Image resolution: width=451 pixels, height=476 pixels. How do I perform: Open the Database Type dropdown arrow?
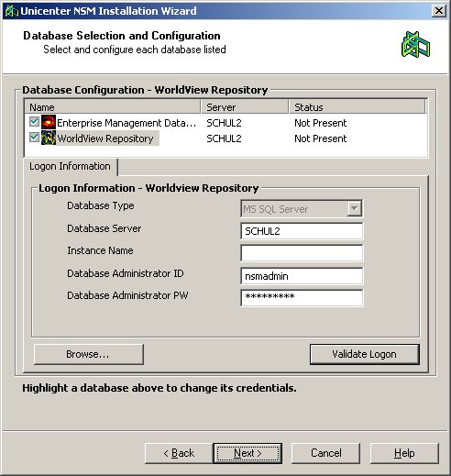click(x=355, y=209)
